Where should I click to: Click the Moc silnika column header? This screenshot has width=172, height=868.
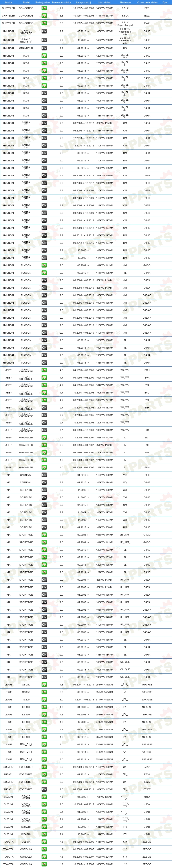(x=104, y=2)
